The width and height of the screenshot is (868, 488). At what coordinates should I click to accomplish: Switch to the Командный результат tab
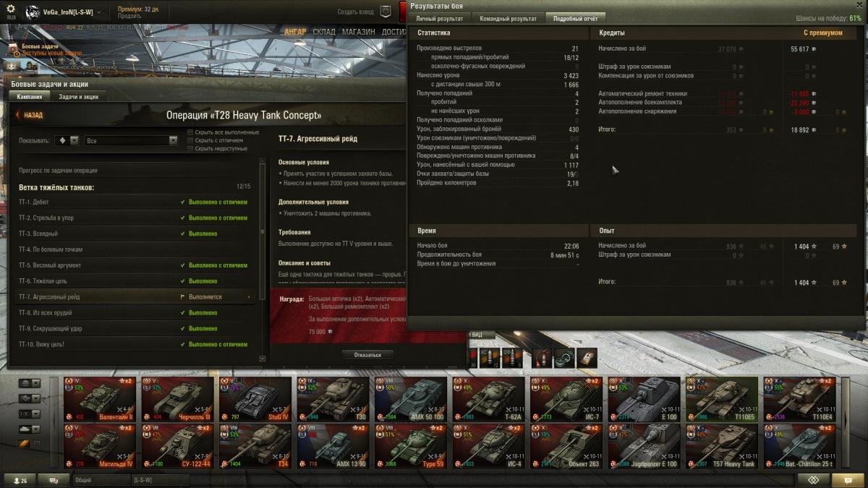[509, 18]
